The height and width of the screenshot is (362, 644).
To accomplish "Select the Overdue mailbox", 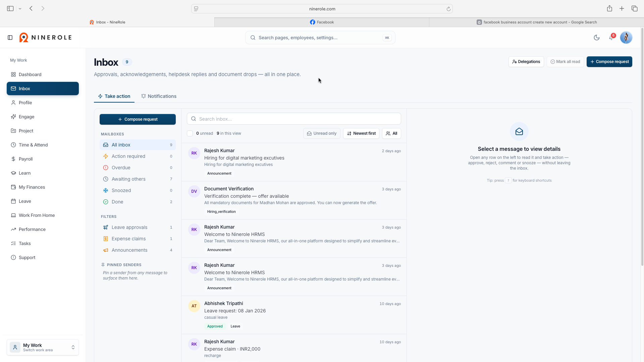I will (138, 168).
